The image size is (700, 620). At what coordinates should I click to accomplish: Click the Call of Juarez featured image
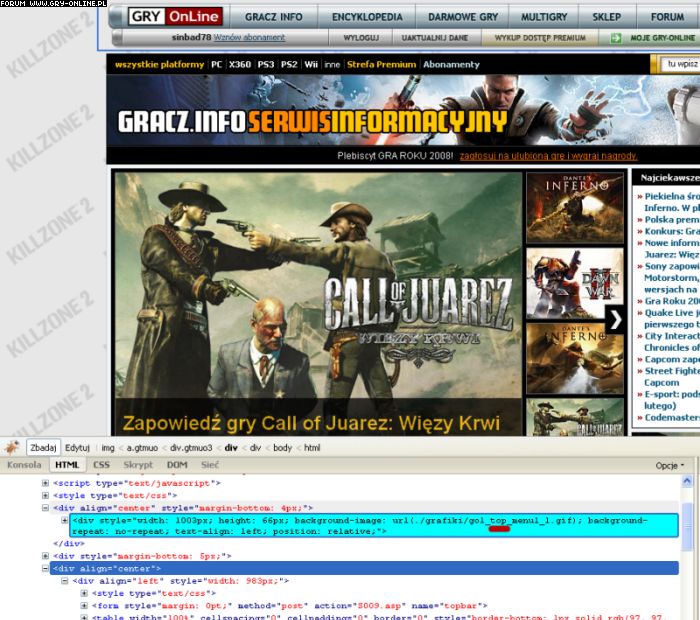coord(318,285)
